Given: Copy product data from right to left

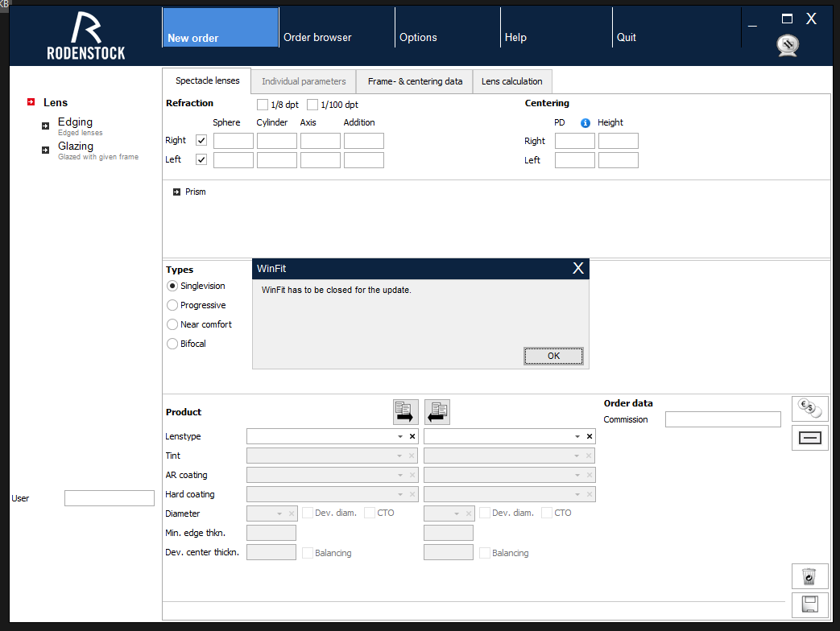Looking at the screenshot, I should (437, 411).
